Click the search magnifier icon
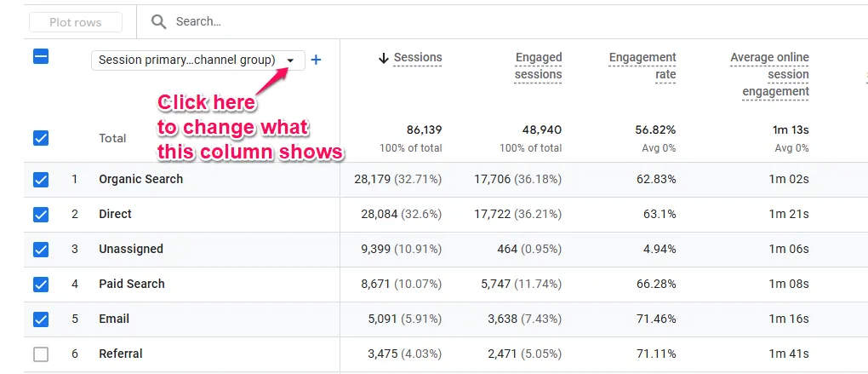868x374 pixels. point(158,22)
